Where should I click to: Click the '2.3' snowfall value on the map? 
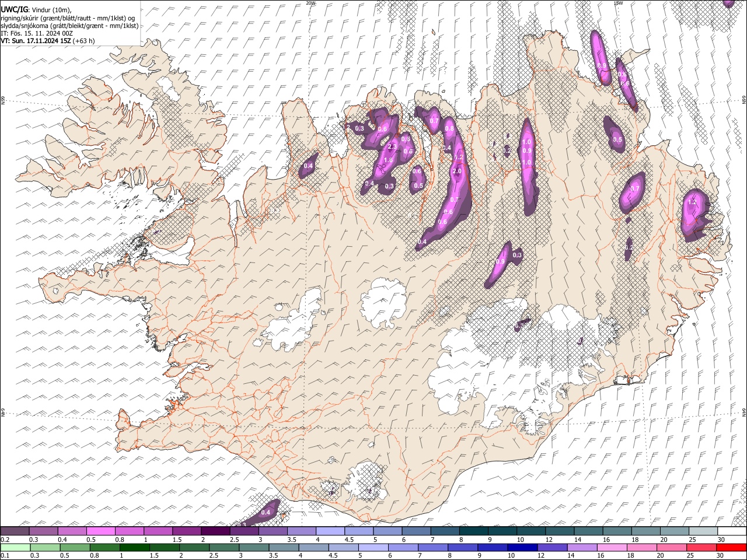coord(392,147)
